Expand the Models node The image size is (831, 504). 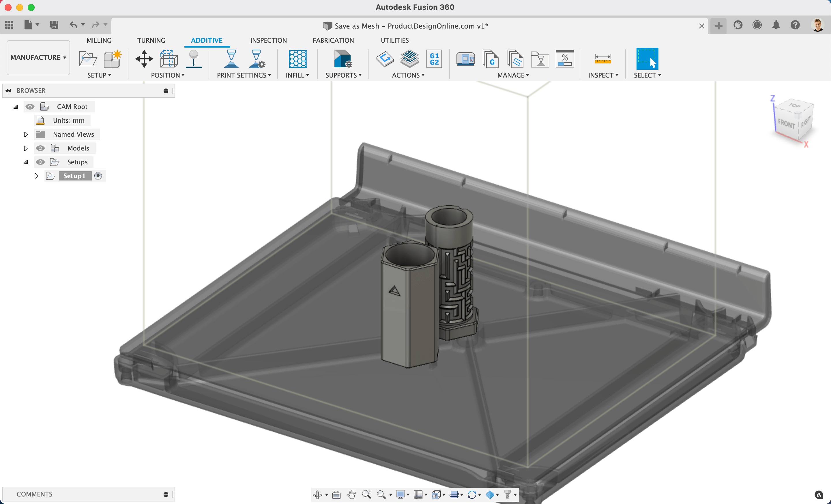pos(26,148)
